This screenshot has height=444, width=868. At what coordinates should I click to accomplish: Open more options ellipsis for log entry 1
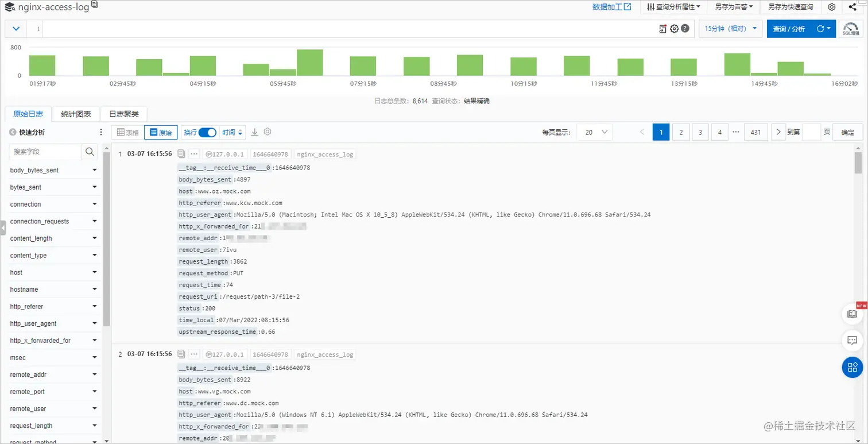194,154
